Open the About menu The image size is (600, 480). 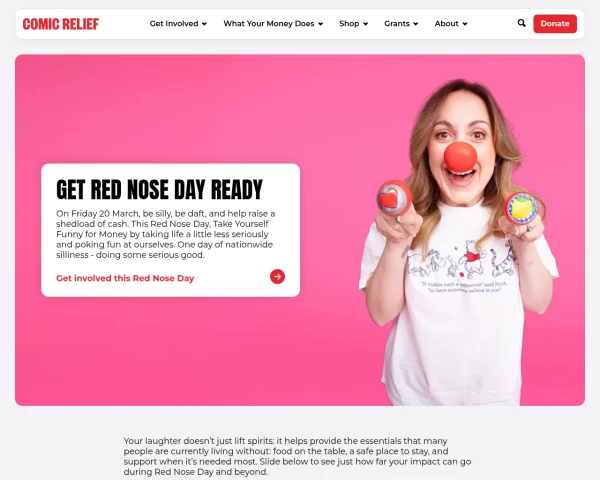tap(447, 24)
